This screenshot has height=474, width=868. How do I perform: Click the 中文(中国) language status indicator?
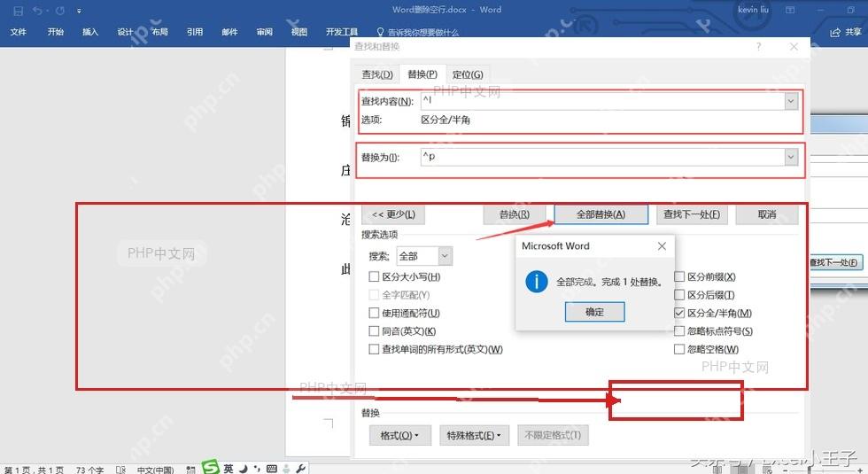coord(156,470)
